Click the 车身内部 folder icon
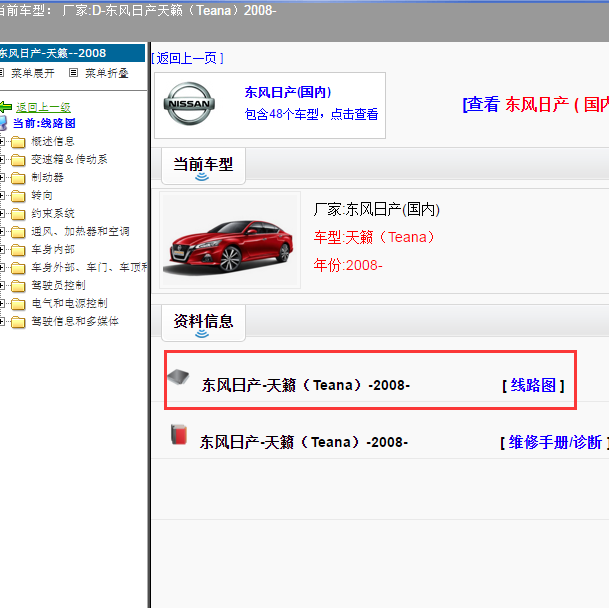Viewport: 609px width, 608px height. (x=18, y=250)
